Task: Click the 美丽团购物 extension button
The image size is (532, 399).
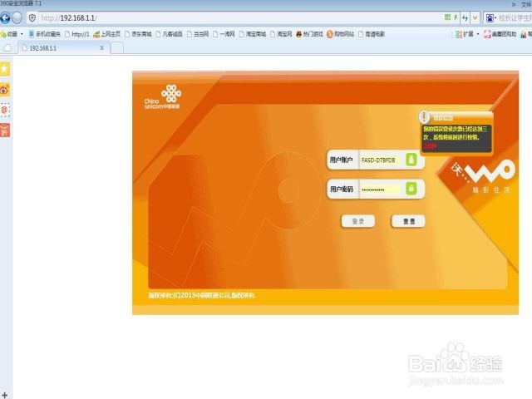Action: (x=500, y=34)
